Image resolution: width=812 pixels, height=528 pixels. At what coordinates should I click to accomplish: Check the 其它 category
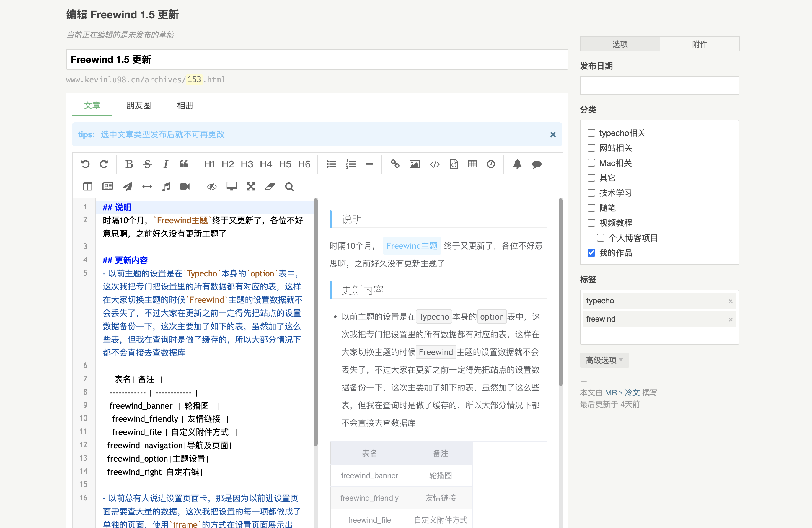591,178
